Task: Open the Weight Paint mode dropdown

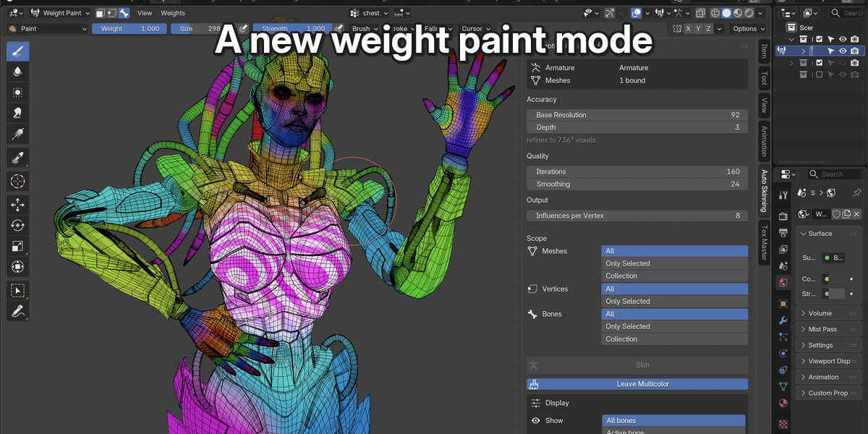Action: click(x=60, y=13)
